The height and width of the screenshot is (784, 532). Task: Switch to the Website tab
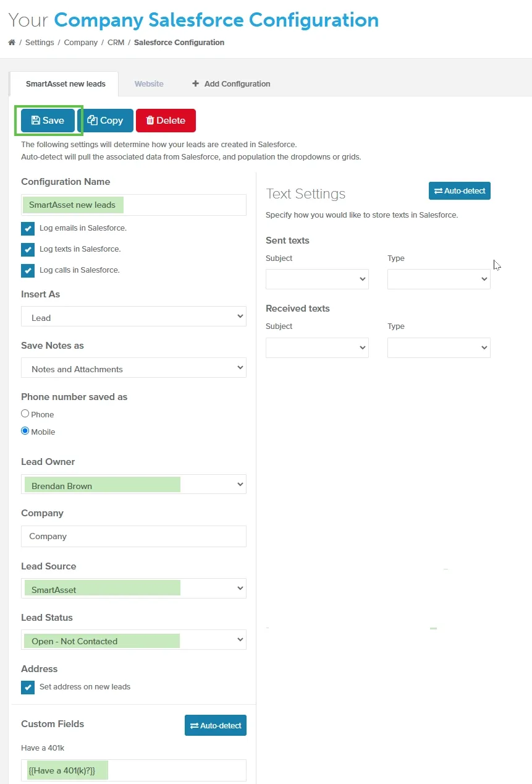pyautogui.click(x=149, y=83)
